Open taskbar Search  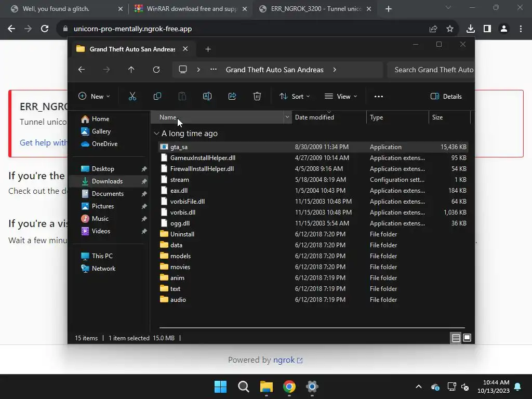244,387
